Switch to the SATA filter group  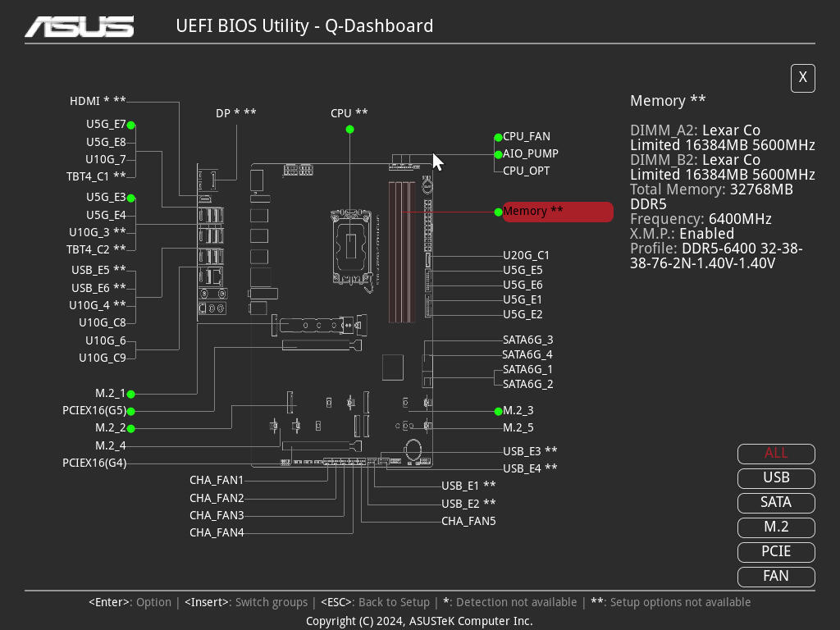pos(776,503)
